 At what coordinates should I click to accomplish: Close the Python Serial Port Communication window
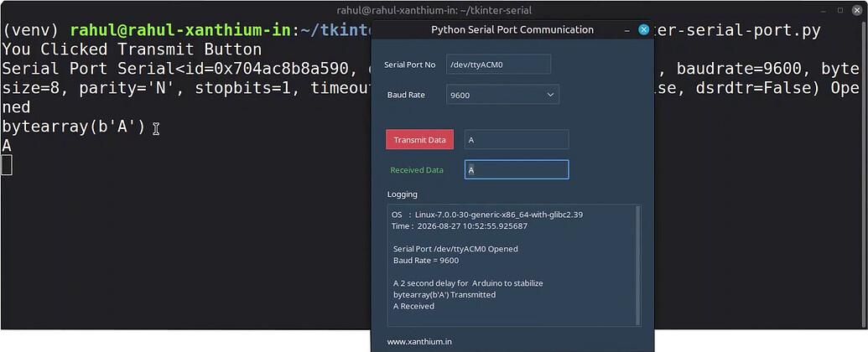[x=643, y=30]
